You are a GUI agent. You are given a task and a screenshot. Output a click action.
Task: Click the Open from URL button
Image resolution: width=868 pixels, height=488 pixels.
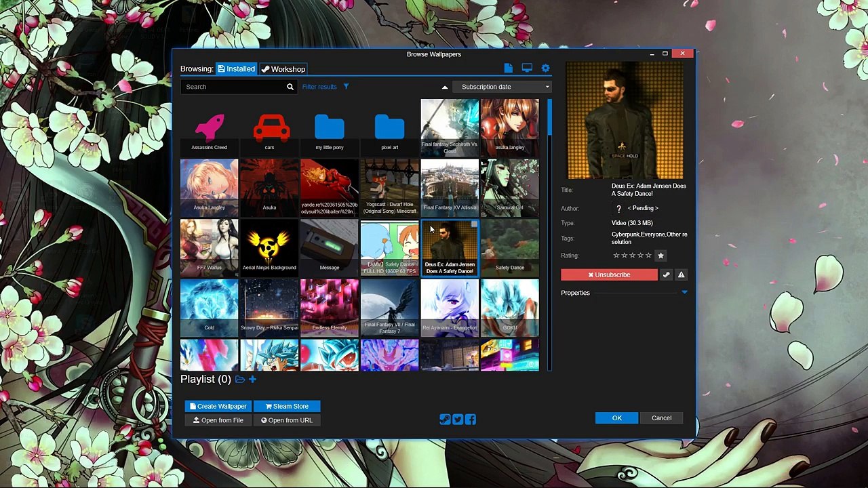click(x=287, y=420)
